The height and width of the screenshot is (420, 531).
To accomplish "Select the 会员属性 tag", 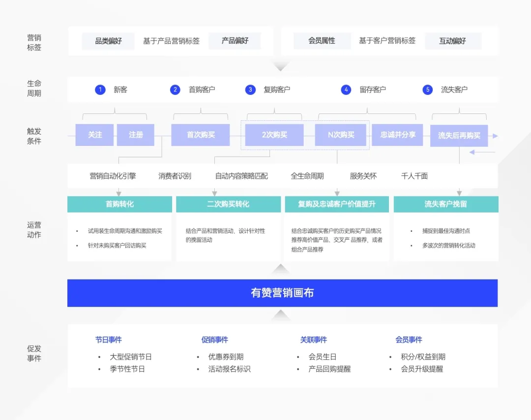I will (x=322, y=41).
